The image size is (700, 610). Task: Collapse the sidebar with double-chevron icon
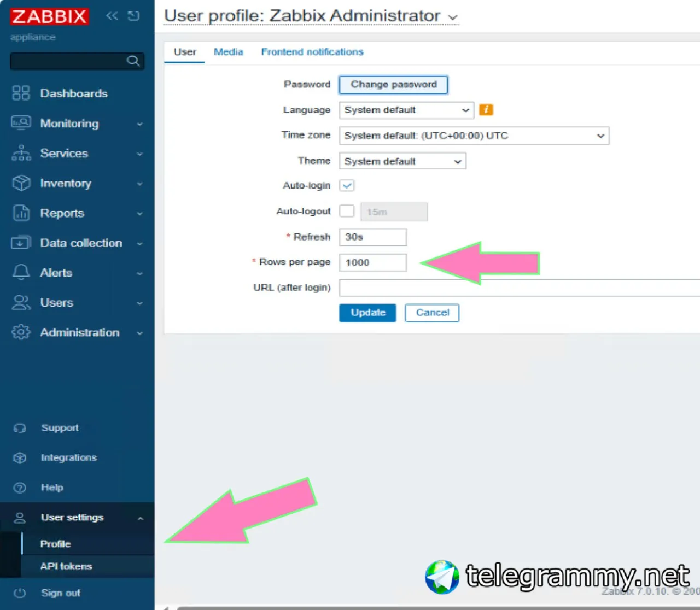point(112,16)
